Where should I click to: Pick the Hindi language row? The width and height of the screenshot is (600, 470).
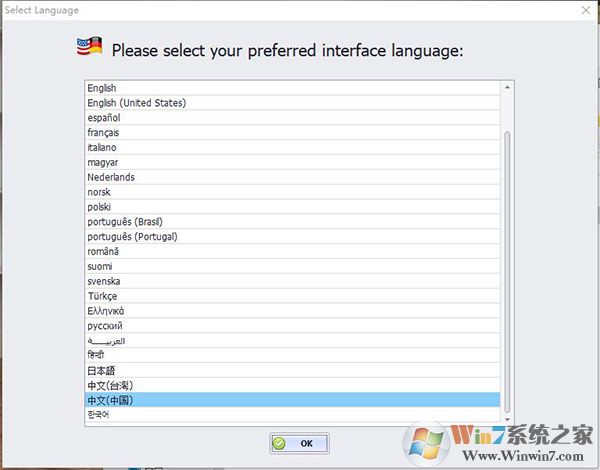pos(292,356)
